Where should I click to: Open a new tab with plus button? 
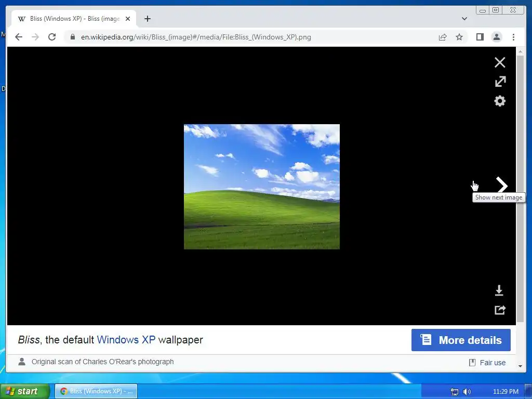click(x=147, y=19)
